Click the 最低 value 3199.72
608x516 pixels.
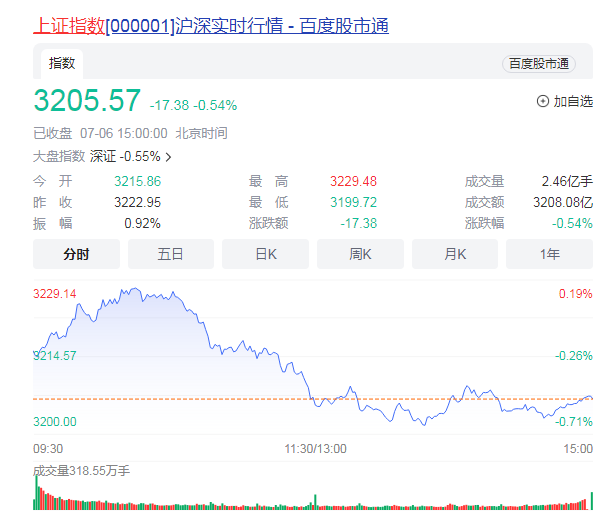353,202
